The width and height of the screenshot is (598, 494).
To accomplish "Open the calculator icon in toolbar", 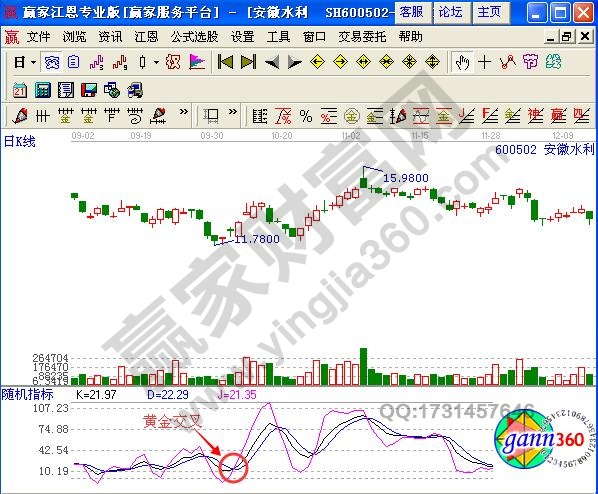I will point(43,90).
